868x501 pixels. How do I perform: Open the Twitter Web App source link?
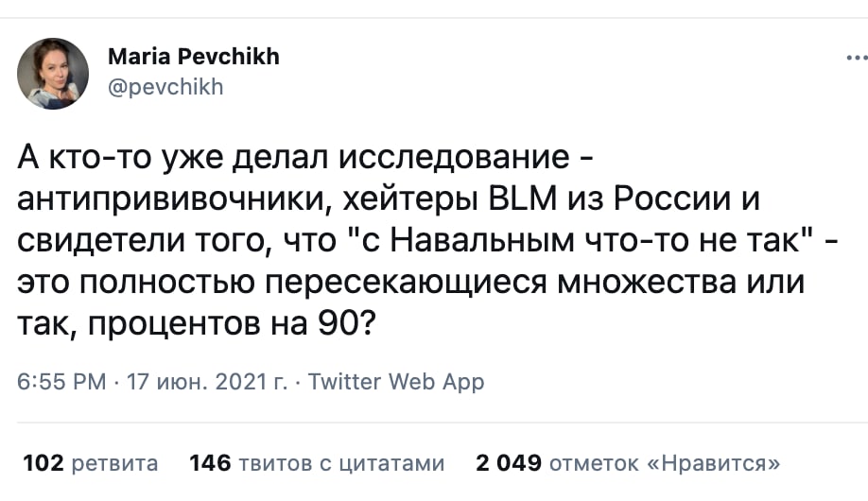(x=396, y=382)
